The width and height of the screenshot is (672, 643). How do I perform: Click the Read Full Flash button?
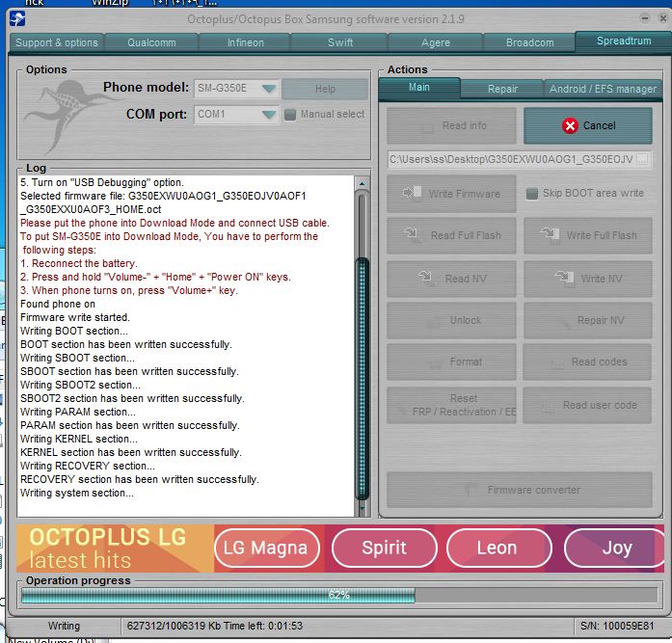click(452, 235)
